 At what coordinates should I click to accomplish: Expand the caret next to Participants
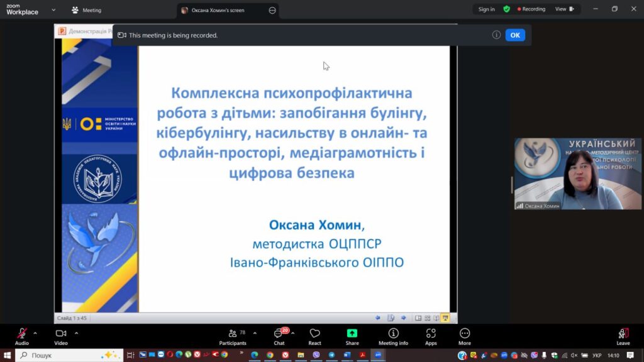[x=255, y=333]
